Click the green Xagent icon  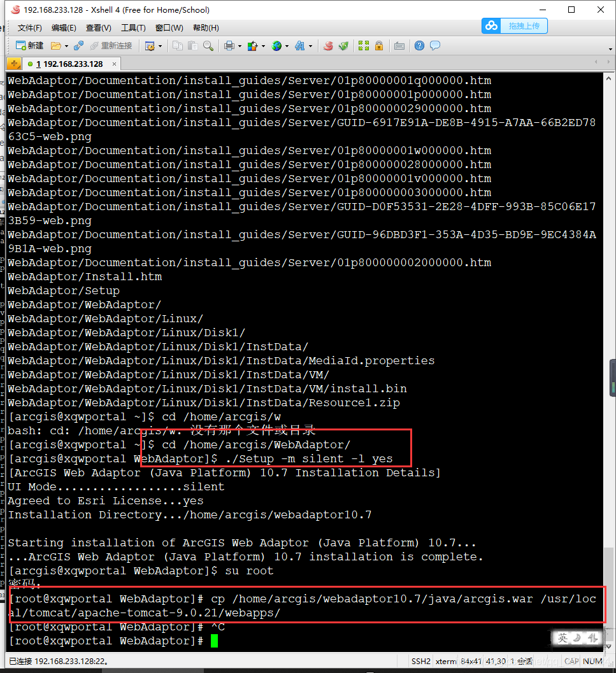[343, 45]
